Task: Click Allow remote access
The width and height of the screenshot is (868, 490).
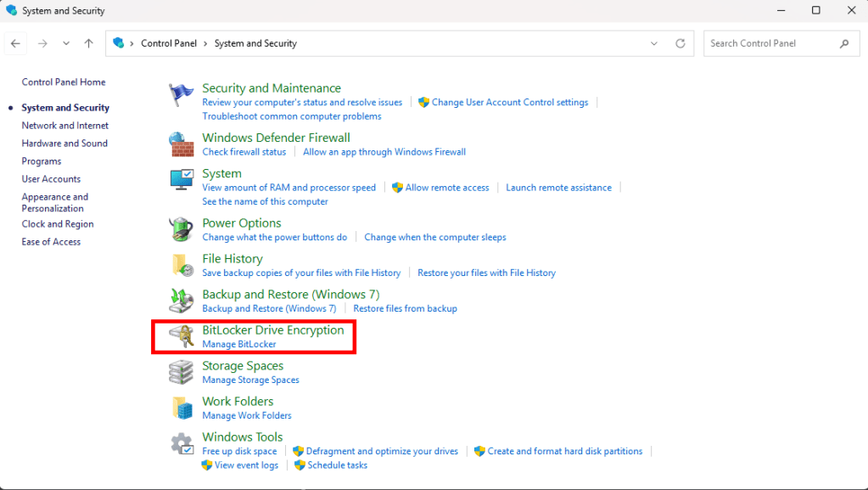Action: click(447, 188)
